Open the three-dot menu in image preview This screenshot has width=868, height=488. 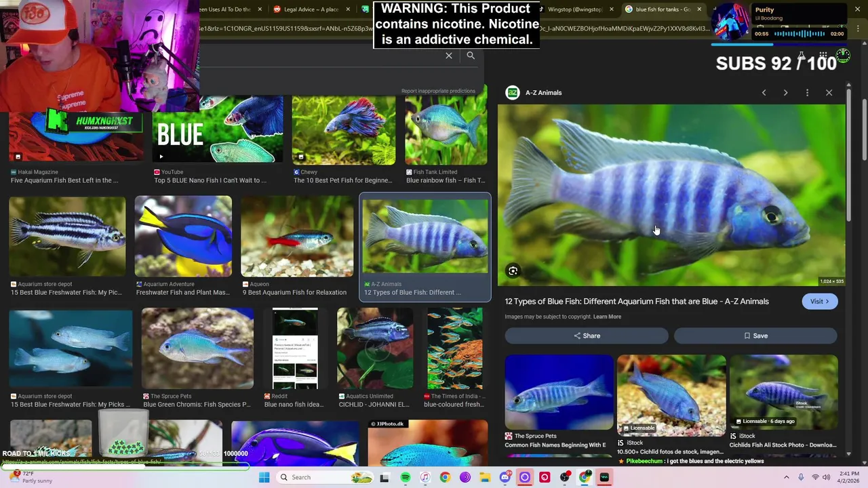coord(807,93)
